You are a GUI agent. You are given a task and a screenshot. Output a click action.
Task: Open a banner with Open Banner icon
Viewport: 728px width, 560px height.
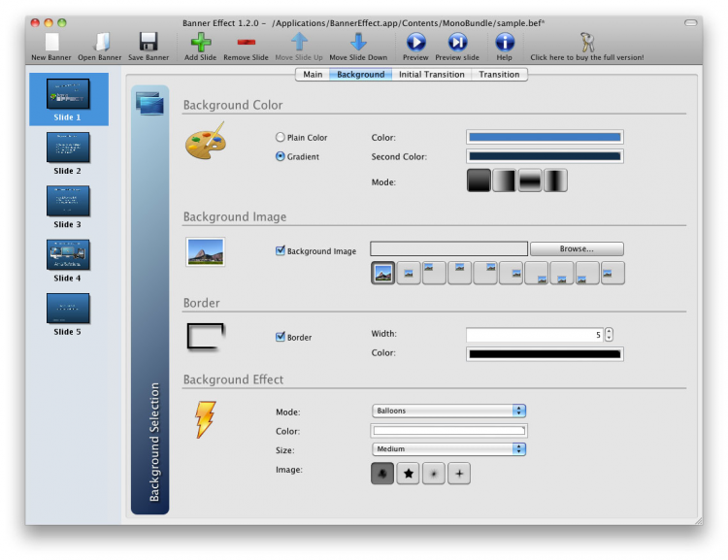(x=100, y=43)
